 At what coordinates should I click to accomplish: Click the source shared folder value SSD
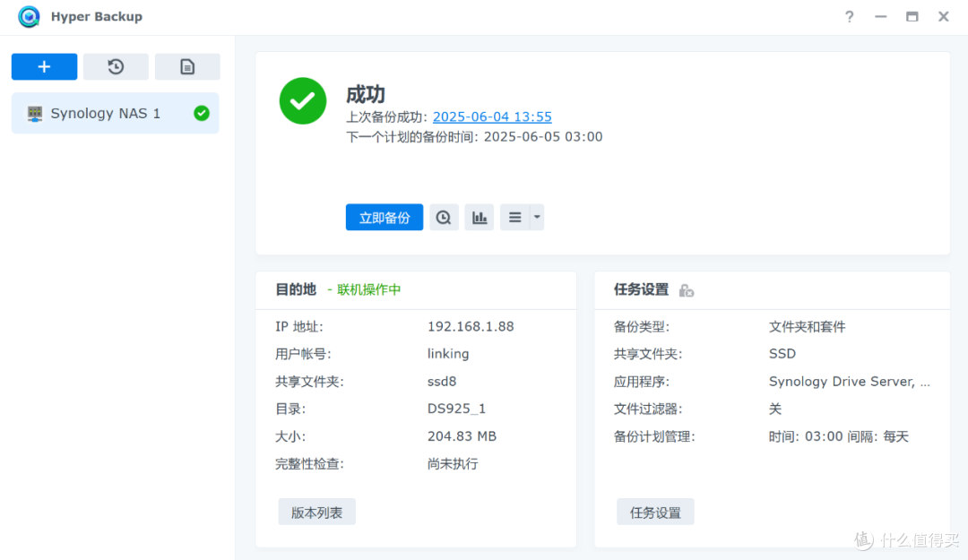coord(782,354)
